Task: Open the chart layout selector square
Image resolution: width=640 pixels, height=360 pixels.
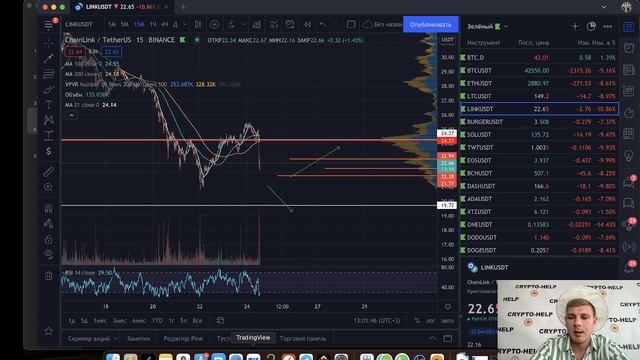Action: 351,24
